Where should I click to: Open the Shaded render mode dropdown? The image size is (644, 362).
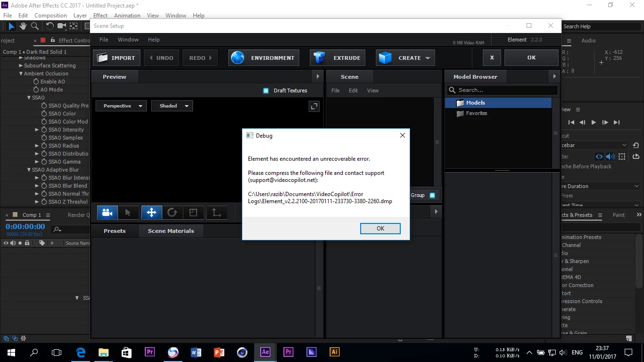172,106
